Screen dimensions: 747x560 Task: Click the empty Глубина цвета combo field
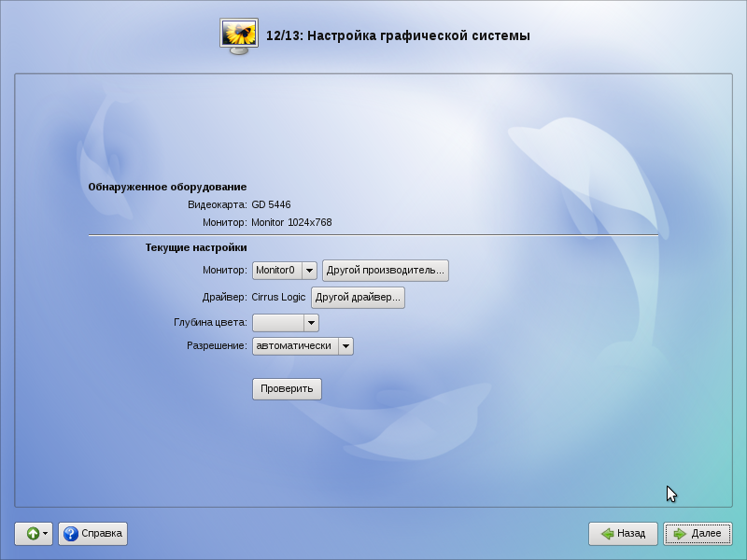tap(278, 323)
